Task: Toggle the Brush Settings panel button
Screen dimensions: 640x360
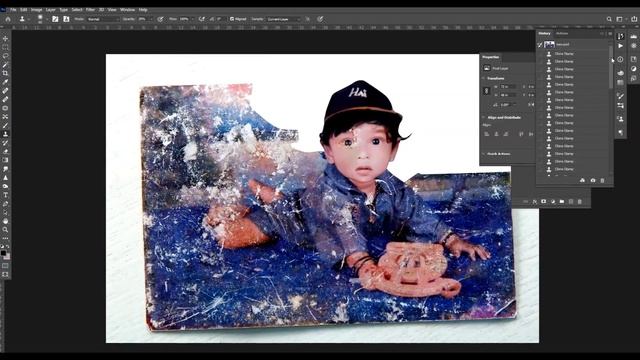Action: [55, 19]
